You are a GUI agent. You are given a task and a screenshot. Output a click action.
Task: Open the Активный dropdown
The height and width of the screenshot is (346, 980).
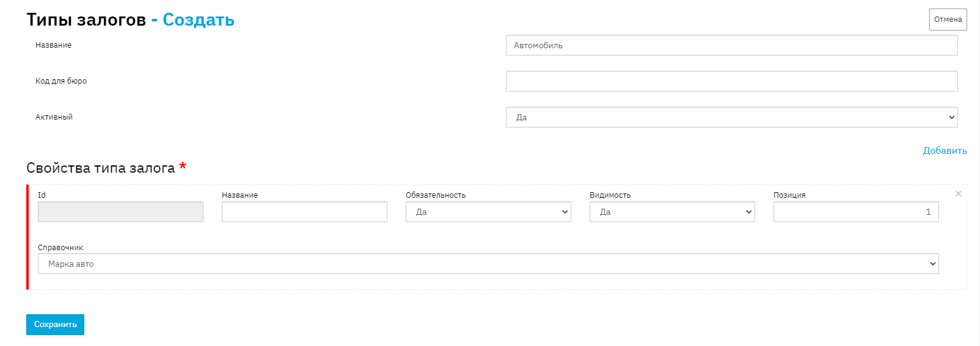pyautogui.click(x=731, y=117)
